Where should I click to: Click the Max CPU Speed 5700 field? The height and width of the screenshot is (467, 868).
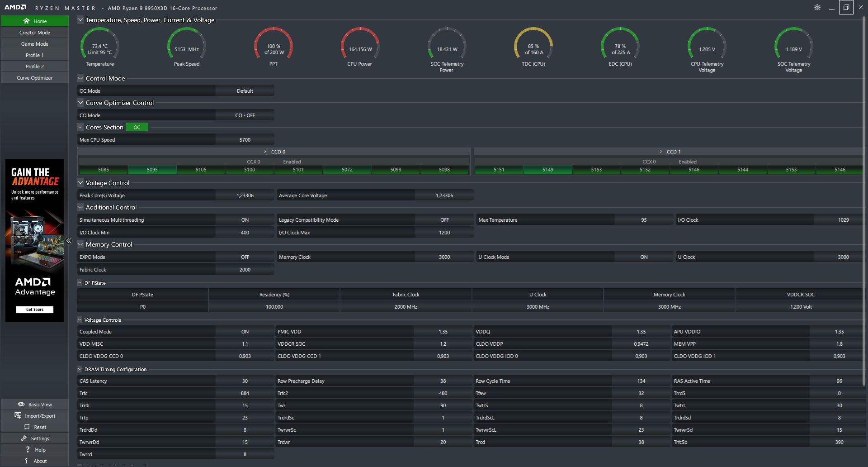coord(245,140)
